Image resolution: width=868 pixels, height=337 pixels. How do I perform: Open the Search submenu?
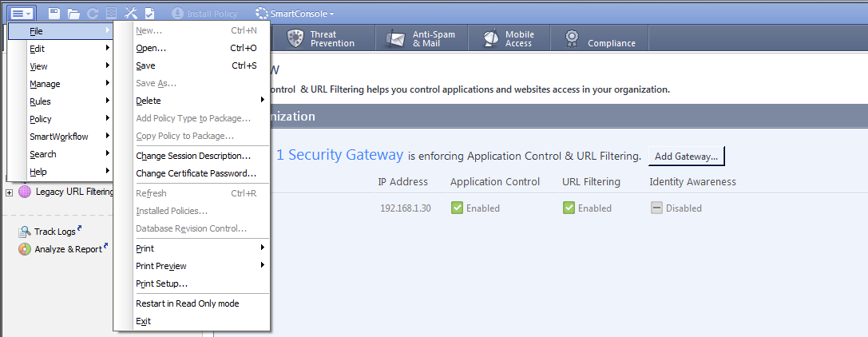[x=61, y=154]
